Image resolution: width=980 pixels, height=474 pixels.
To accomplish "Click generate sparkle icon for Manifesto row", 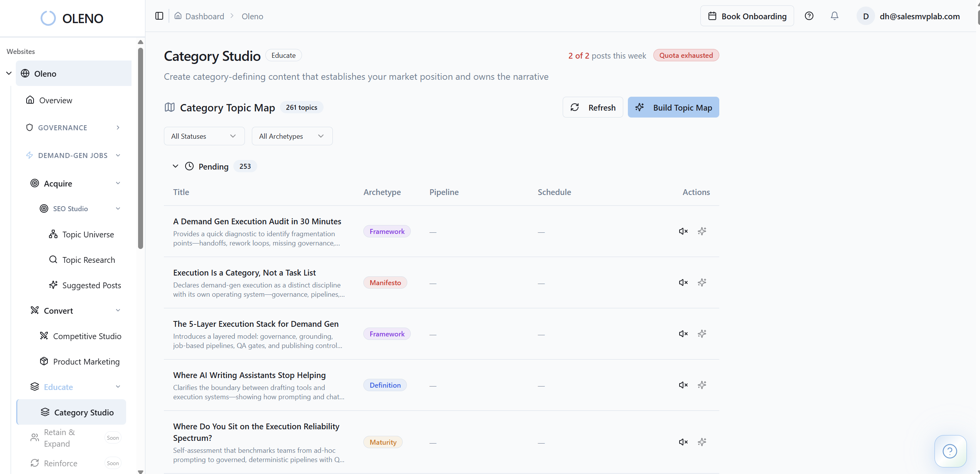I will pos(702,282).
